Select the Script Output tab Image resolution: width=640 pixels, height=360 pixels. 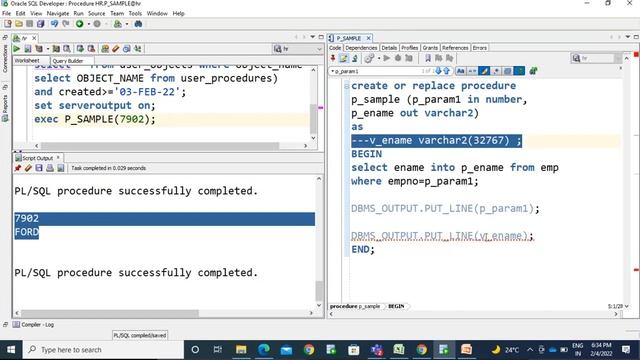click(38, 158)
